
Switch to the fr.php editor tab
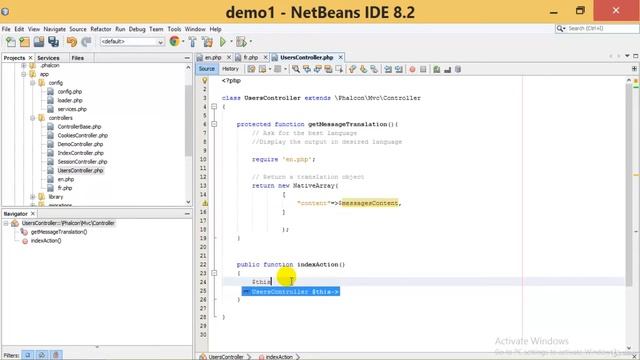click(x=251, y=58)
